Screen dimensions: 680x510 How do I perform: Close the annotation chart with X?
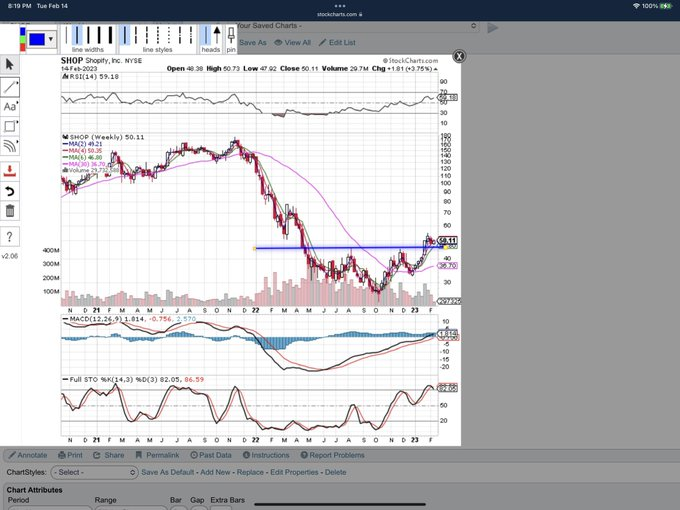click(x=459, y=58)
